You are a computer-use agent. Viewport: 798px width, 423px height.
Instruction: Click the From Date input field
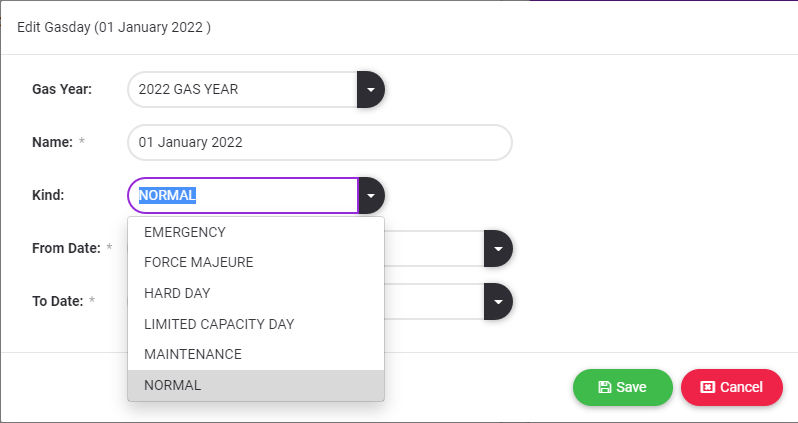tap(434, 248)
